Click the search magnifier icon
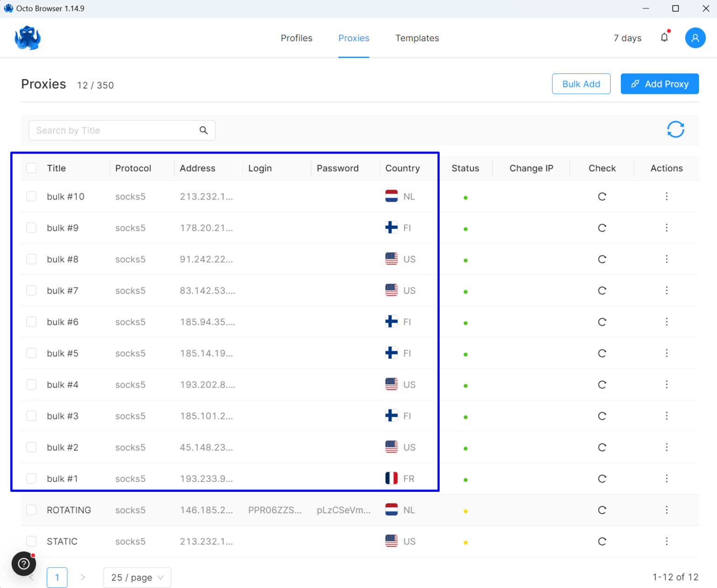The width and height of the screenshot is (717, 588). (204, 130)
